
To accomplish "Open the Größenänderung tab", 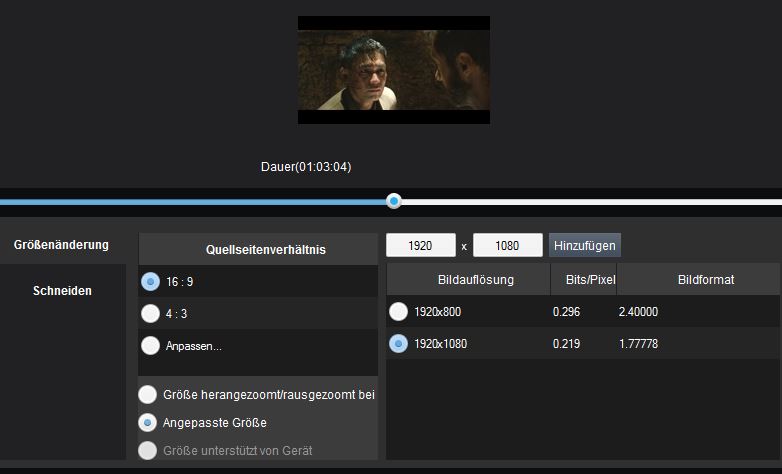I will coord(63,245).
